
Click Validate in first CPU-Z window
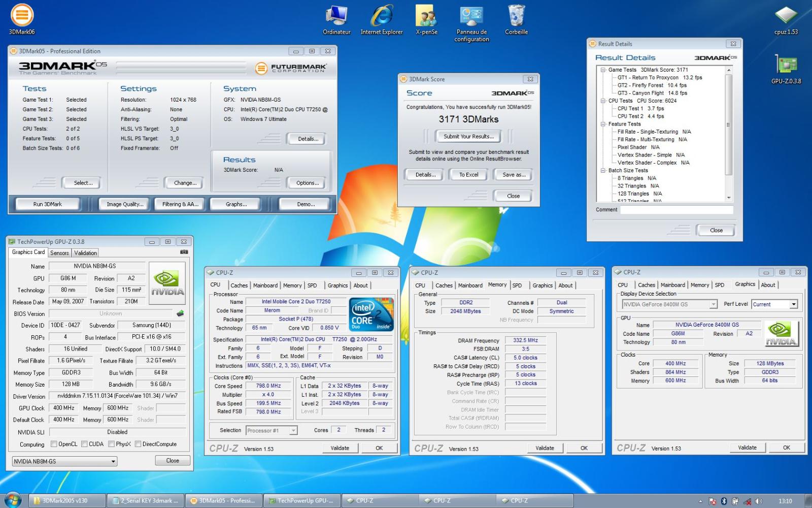click(x=340, y=448)
